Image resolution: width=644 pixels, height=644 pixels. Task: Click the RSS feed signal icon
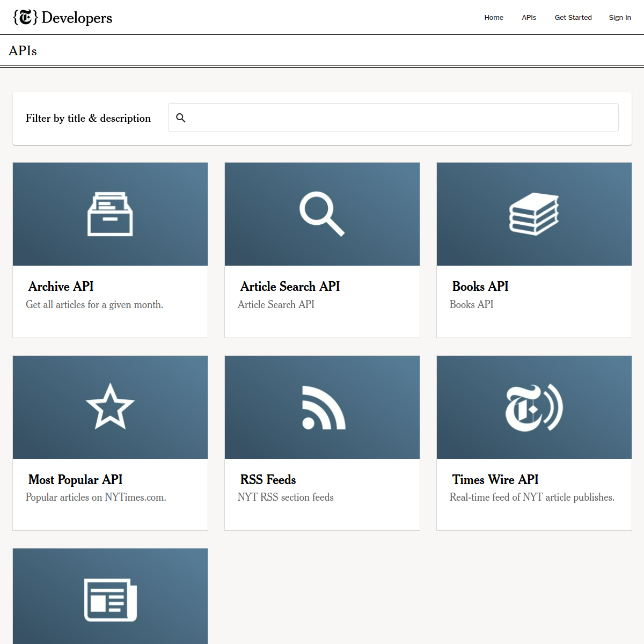pyautogui.click(x=324, y=407)
